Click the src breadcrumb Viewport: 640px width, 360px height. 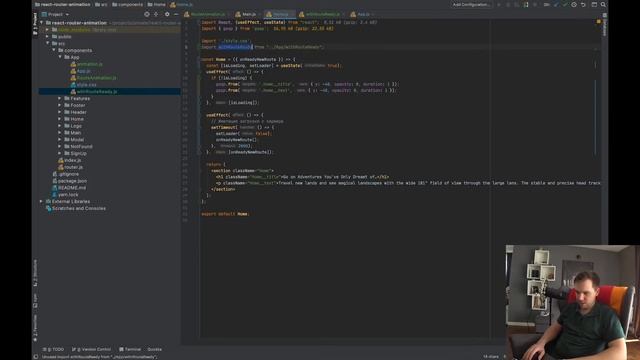point(101,4)
